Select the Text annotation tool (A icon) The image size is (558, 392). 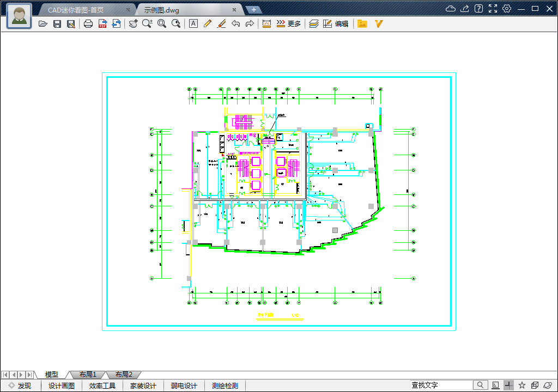pos(193,24)
